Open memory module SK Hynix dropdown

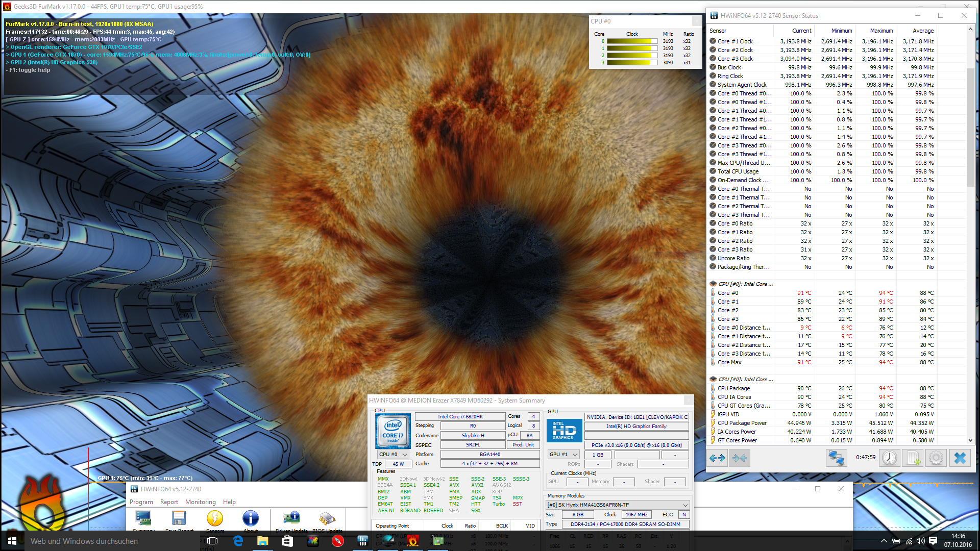tap(618, 505)
